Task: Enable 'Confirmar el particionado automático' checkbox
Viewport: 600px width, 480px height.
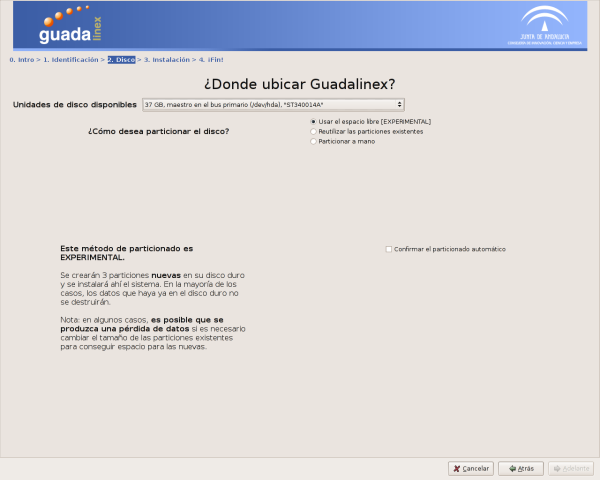Action: tap(389, 249)
